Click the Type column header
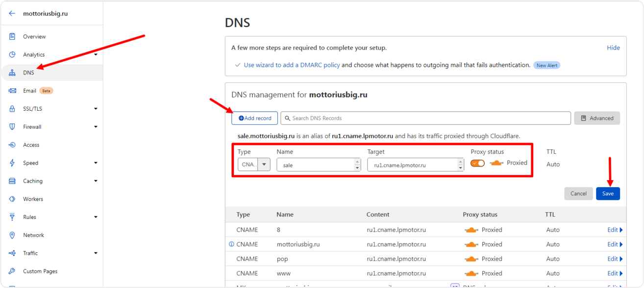This screenshot has width=644, height=288. [x=243, y=215]
